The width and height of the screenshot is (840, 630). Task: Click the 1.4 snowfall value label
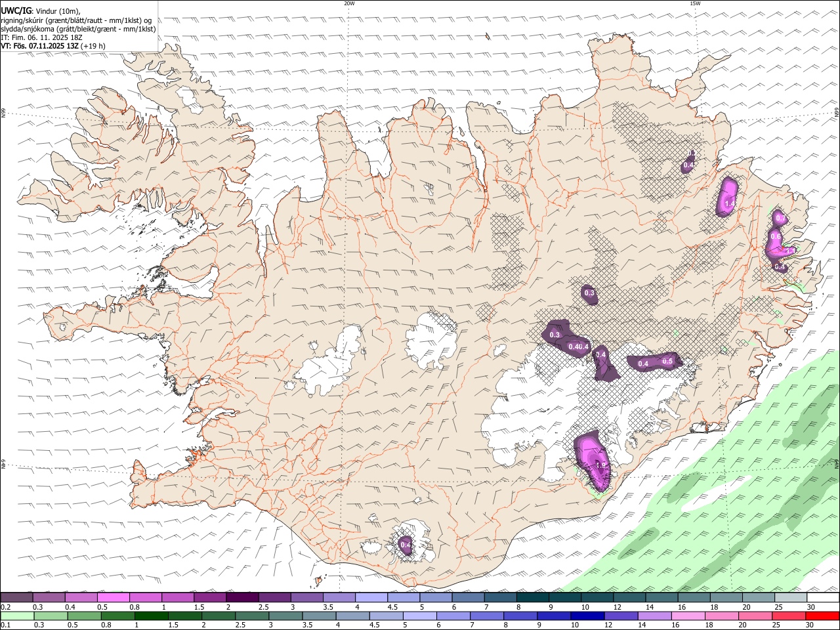point(729,205)
